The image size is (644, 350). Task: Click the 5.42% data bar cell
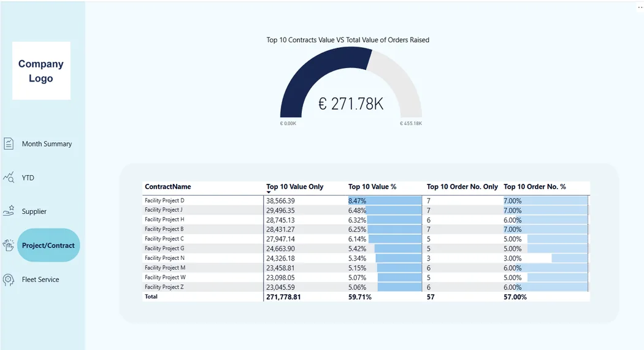tap(385, 249)
